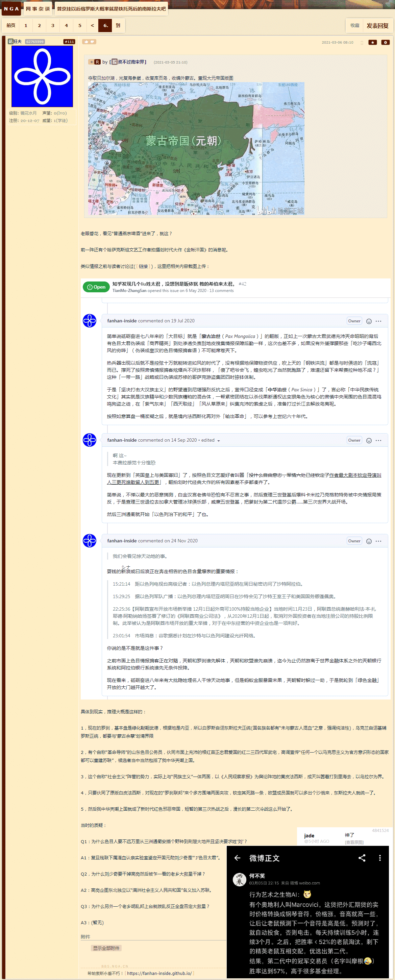Click fanhan-inside name on 14 Sep comment
The image size is (395, 980).
coord(122,440)
